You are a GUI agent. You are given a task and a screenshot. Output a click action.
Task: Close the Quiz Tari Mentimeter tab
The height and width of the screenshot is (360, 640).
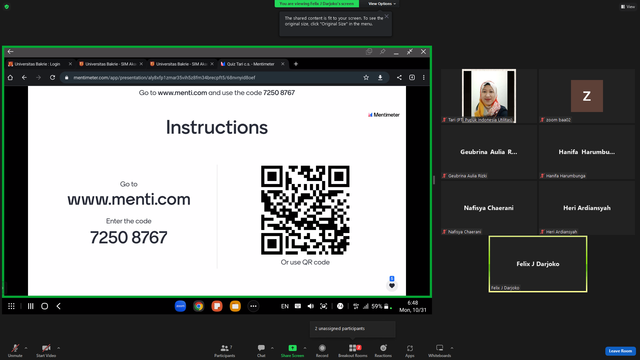[x=282, y=64]
